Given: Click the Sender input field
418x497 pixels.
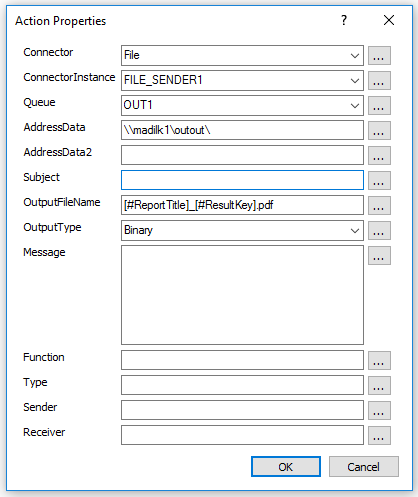Looking at the screenshot, I should [x=242, y=410].
